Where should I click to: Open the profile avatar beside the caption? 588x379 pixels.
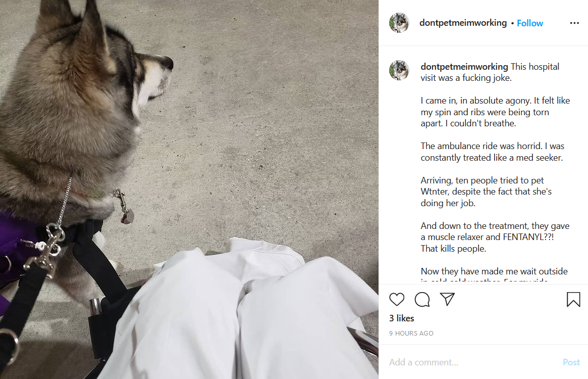coord(399,70)
